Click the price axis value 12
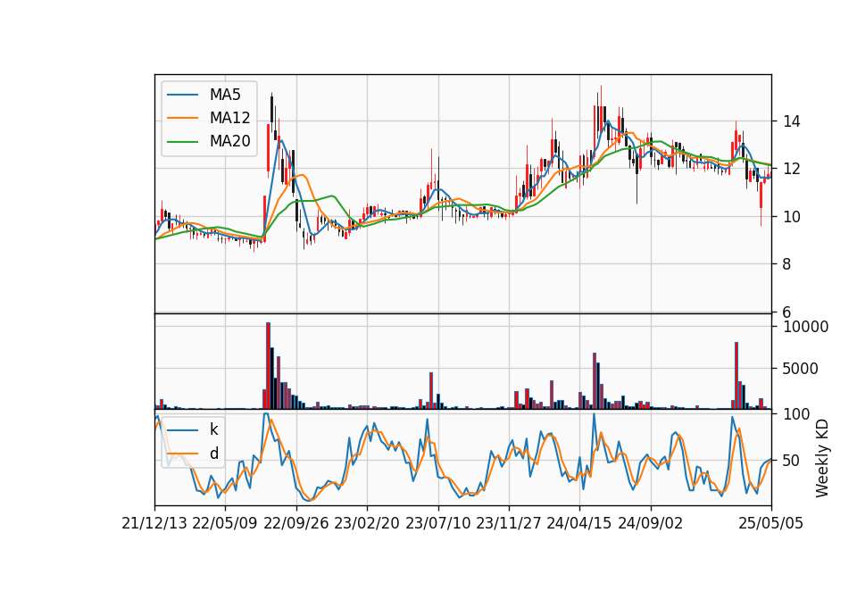Viewport: 857px width, 616px height. point(792,169)
